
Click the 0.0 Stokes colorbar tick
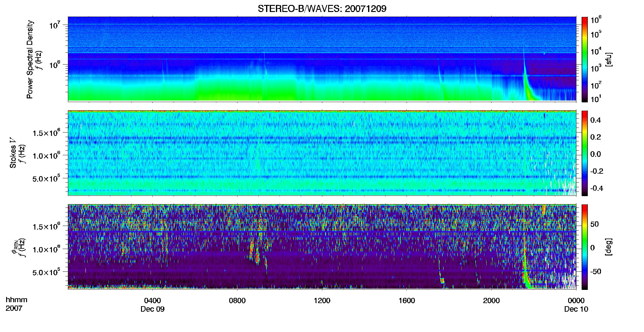[x=595, y=154]
